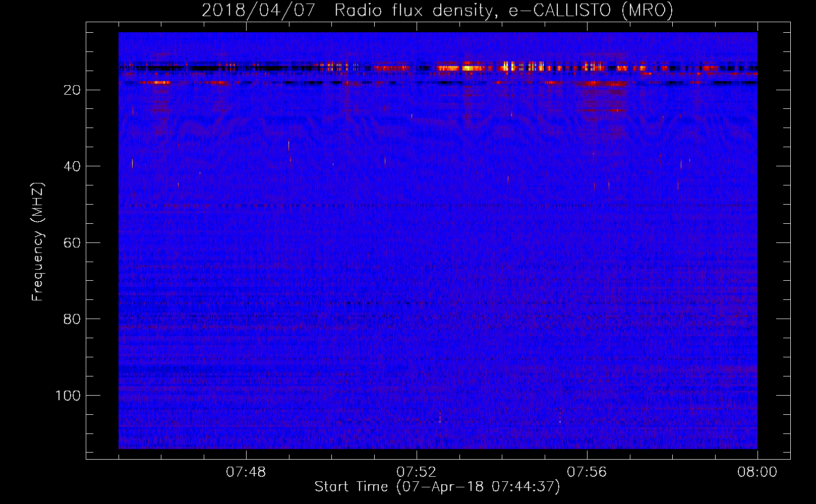Click the 80 frequency tick label
This screenshot has width=816, height=504.
pos(72,319)
